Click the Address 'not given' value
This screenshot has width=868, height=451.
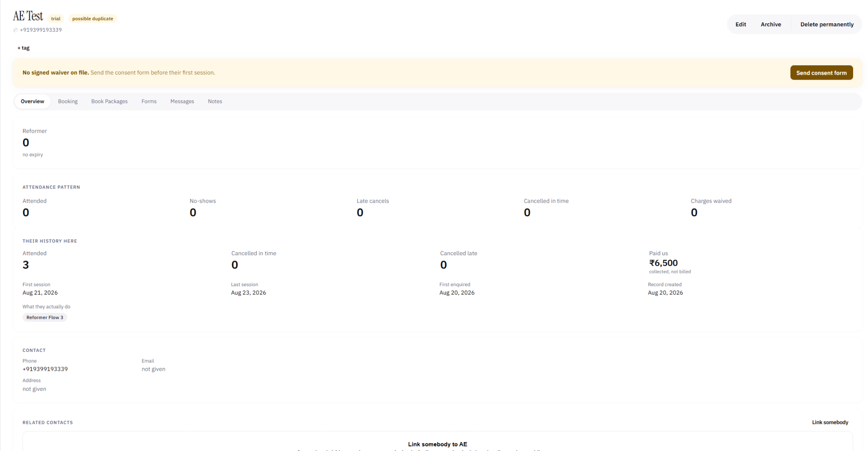[x=34, y=389]
